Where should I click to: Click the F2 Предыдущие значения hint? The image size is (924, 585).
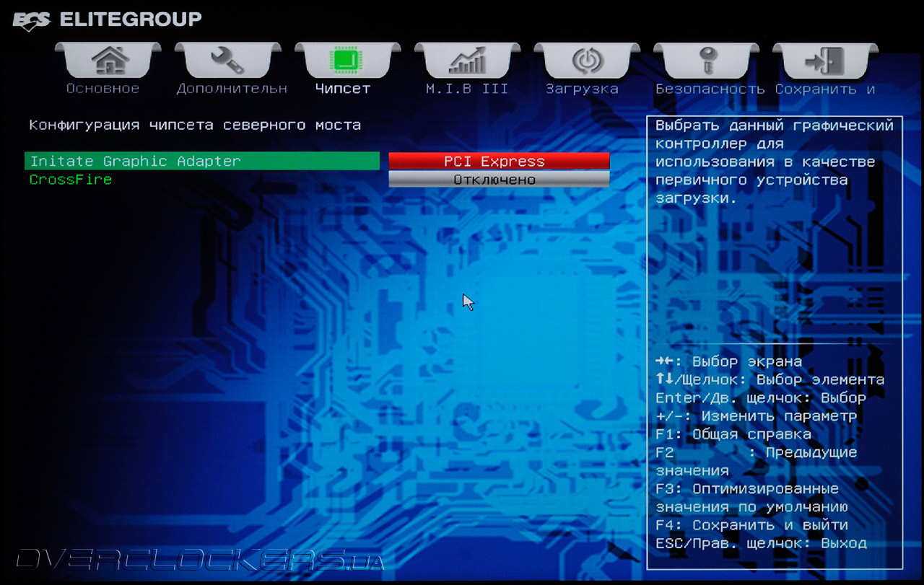(757, 462)
